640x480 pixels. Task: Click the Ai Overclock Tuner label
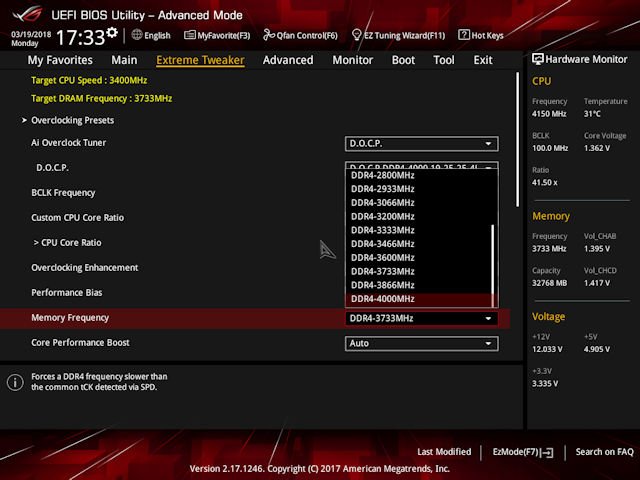(68, 143)
